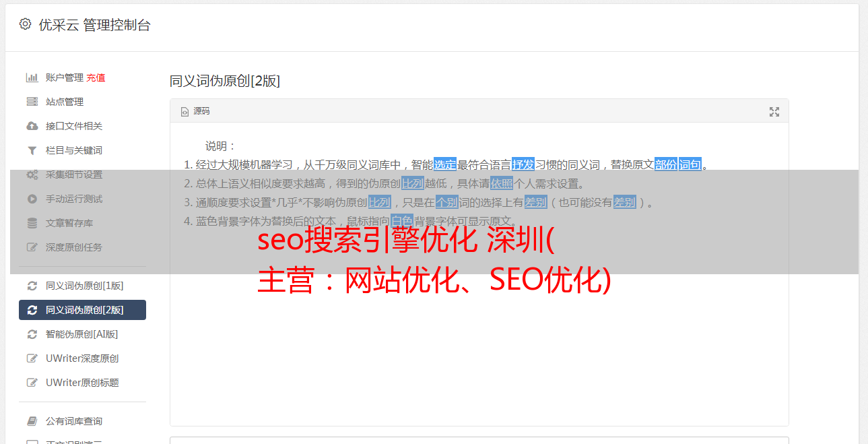Click the 同义词伪原创[1版] refresh icon
The image size is (868, 444).
pyautogui.click(x=32, y=286)
